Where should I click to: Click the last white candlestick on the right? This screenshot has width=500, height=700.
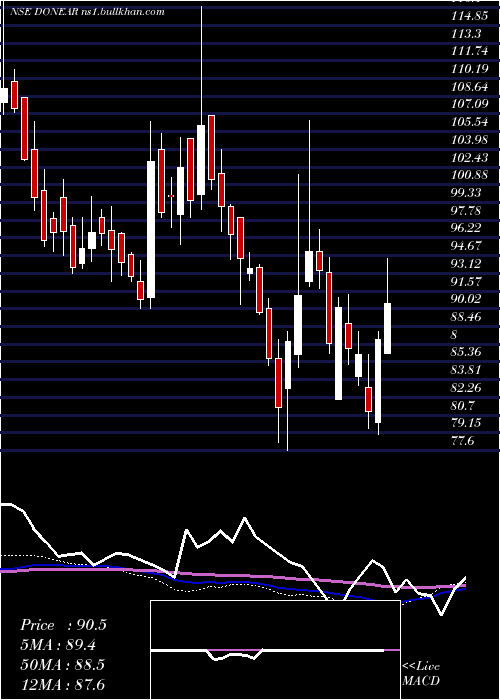pyautogui.click(x=387, y=329)
